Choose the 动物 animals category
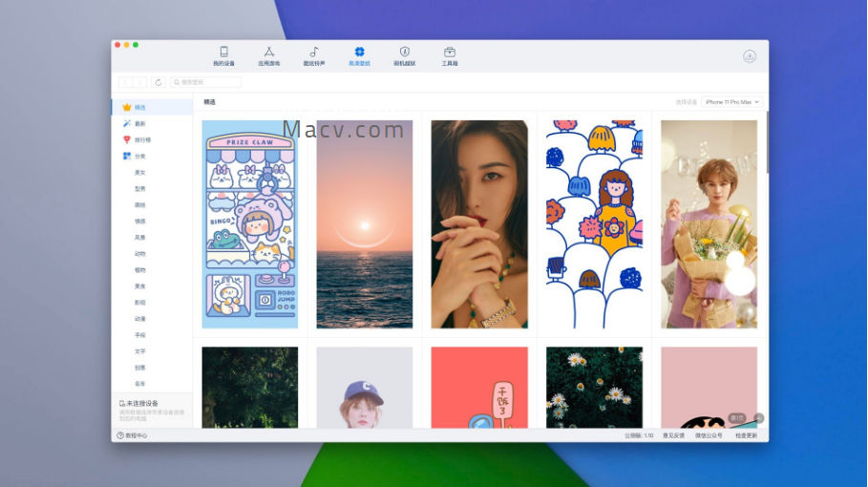 (x=140, y=254)
